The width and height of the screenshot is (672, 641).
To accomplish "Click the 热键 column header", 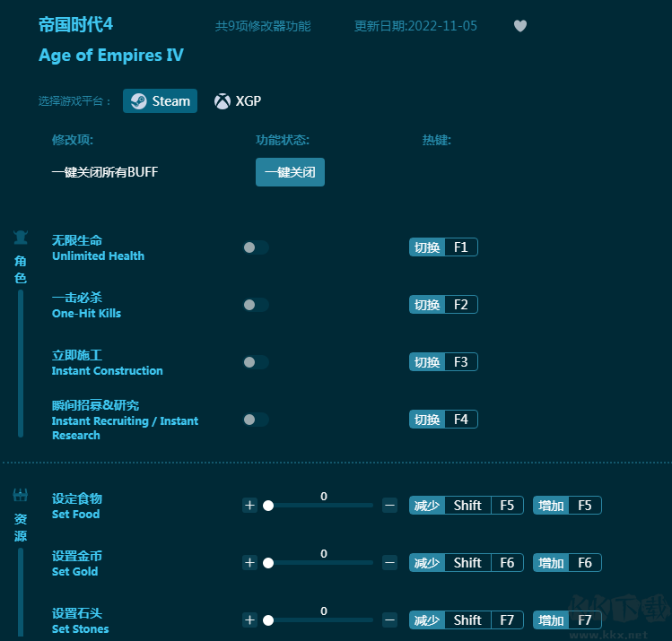I will (x=437, y=140).
